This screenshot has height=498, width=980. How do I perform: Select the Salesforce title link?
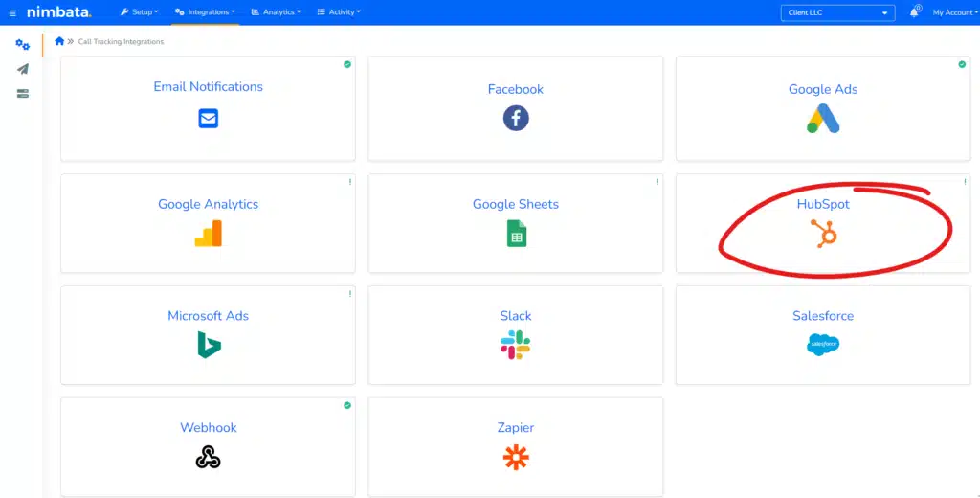(x=823, y=316)
